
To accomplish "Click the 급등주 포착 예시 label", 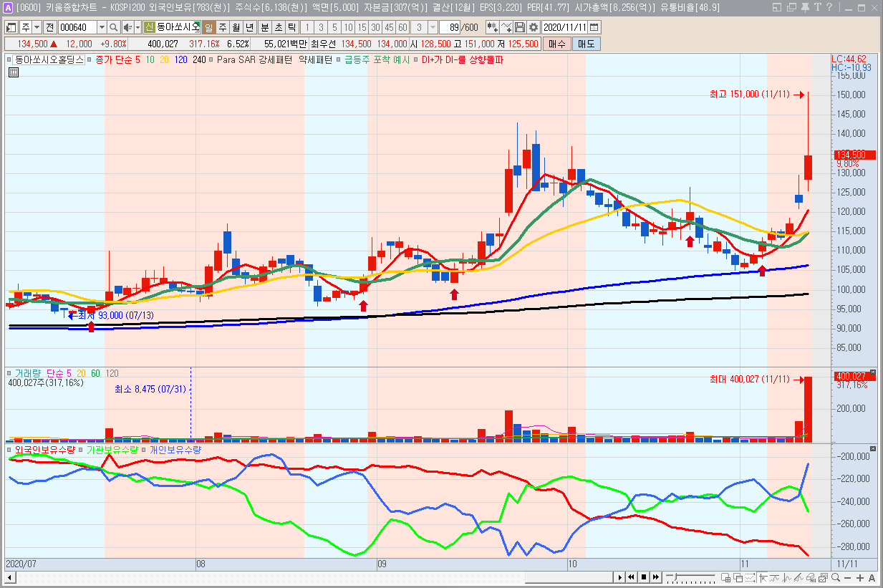I will (x=377, y=60).
